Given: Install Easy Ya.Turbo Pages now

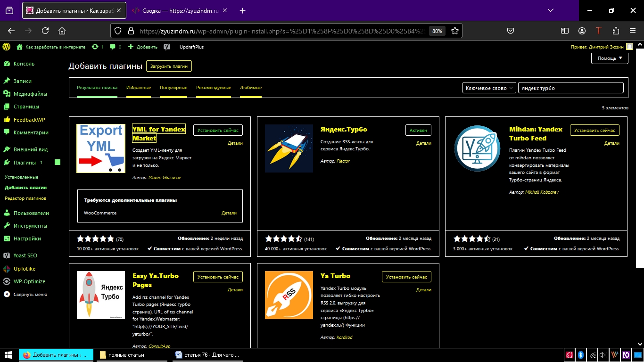Looking at the screenshot, I should [x=218, y=277].
